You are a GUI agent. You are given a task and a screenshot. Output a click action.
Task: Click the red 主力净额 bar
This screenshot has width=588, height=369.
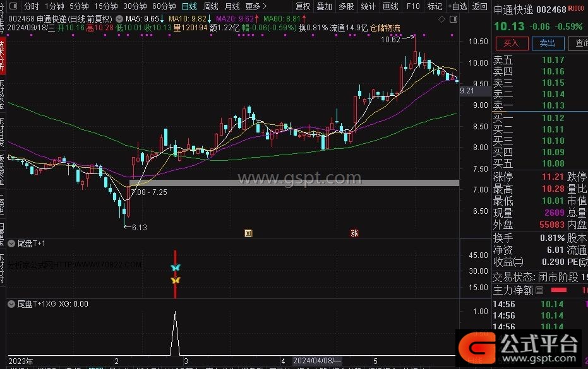[559, 290]
